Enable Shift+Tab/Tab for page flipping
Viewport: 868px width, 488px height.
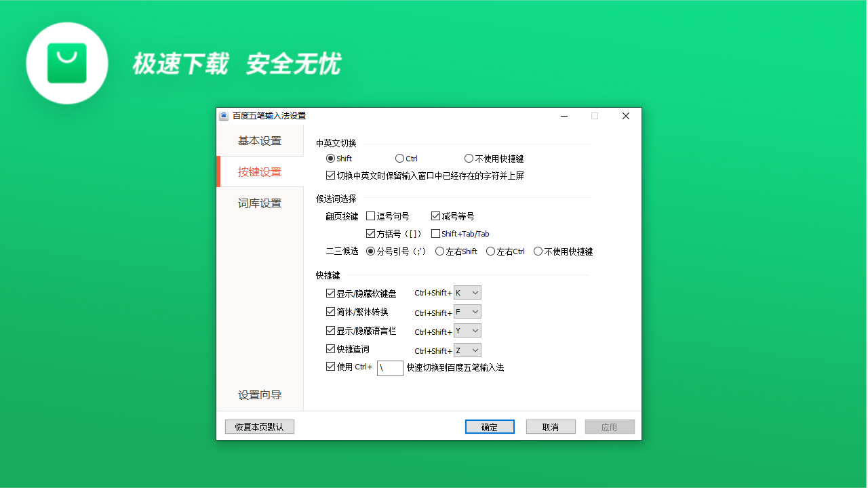point(435,233)
